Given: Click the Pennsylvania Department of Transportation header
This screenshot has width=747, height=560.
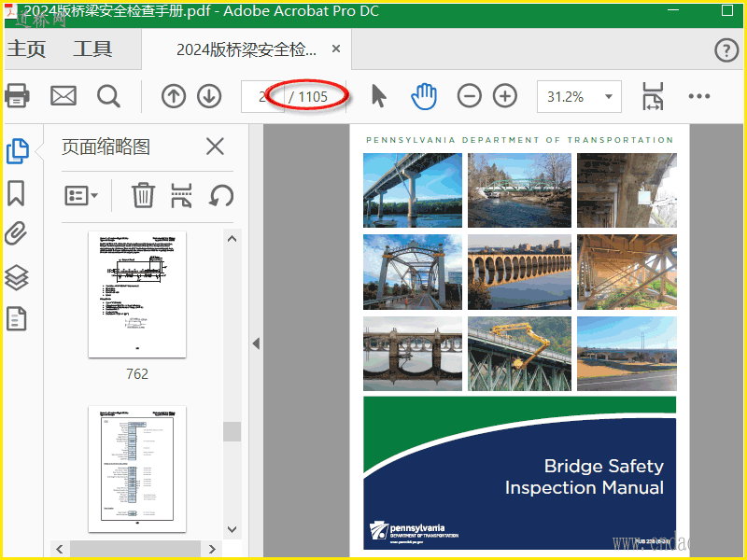Looking at the screenshot, I should (x=519, y=140).
